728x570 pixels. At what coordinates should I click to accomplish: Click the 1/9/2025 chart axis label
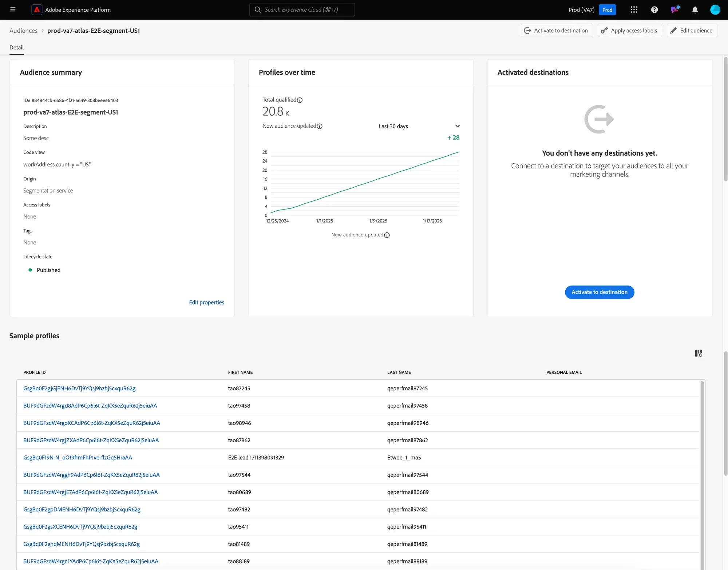[378, 221]
